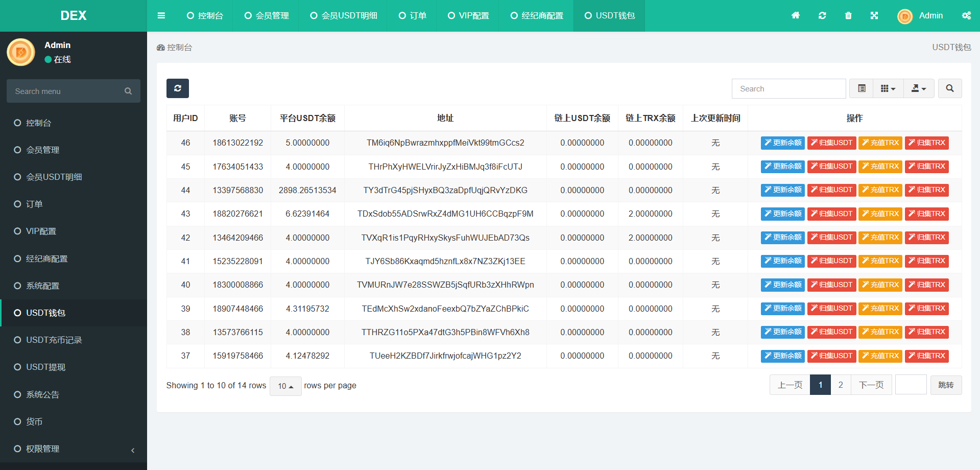Image resolution: width=980 pixels, height=470 pixels.
Task: Open the rows per page dropdown
Action: [x=285, y=386]
